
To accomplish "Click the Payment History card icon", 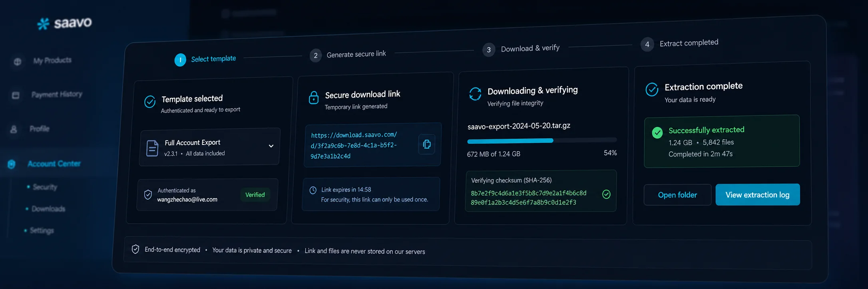I will (x=16, y=95).
